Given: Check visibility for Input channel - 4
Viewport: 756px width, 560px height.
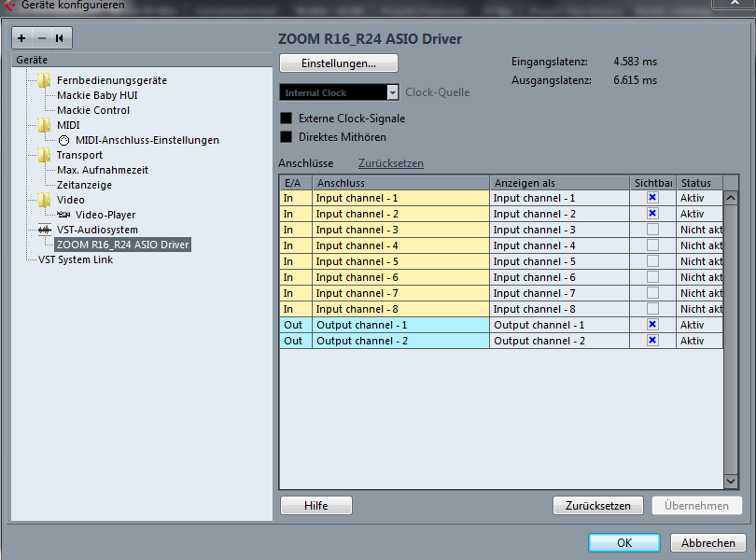Looking at the screenshot, I should click(x=652, y=245).
